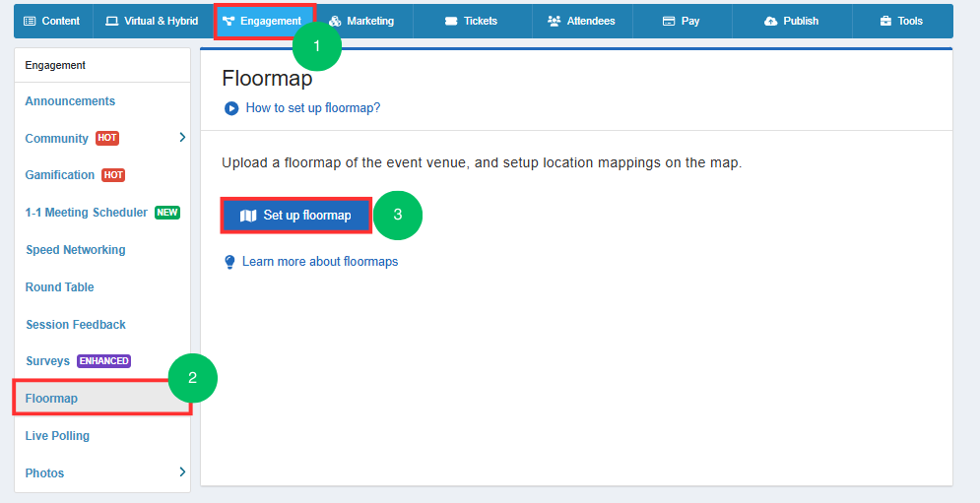
Task: Click the Engagement network icon
Action: click(229, 22)
